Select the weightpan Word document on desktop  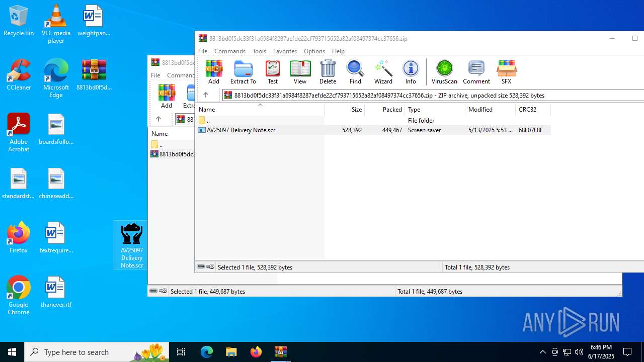pos(94,21)
